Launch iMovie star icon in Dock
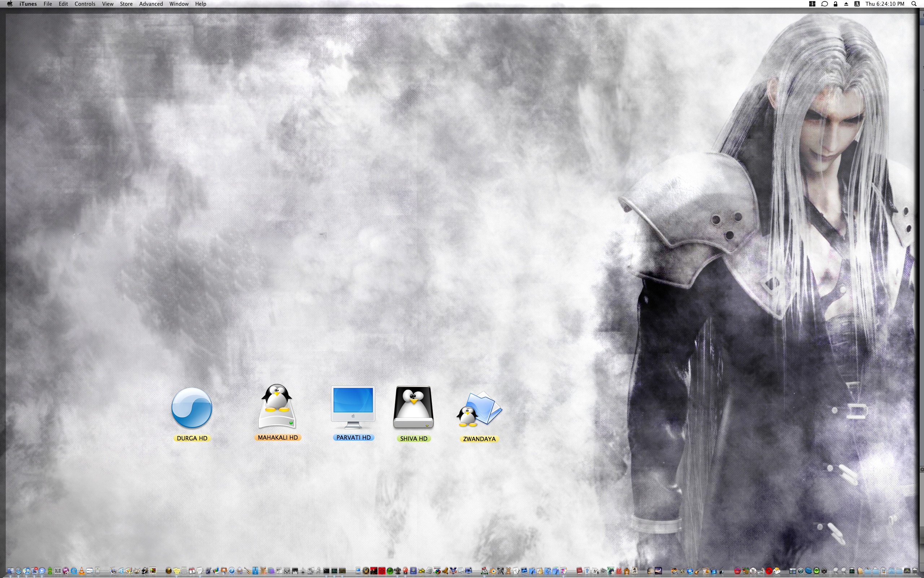Screen dimensions: 924x578 (682, 571)
